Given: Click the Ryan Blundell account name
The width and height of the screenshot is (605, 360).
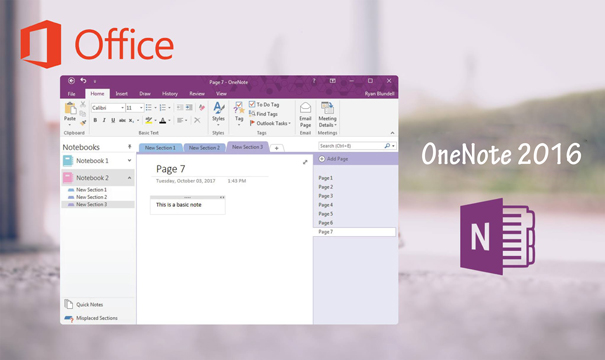Looking at the screenshot, I should pyautogui.click(x=379, y=94).
